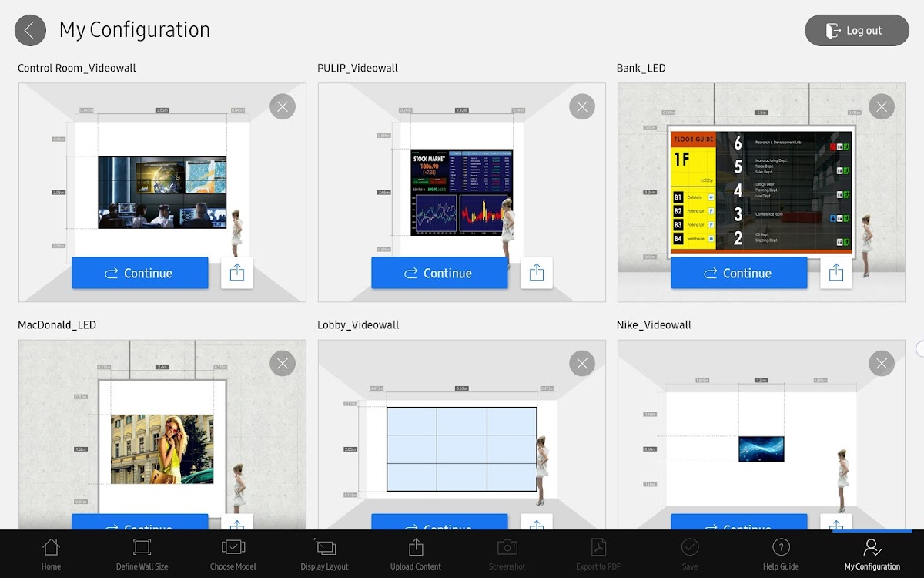Viewport: 924px width, 578px height.
Task: Go to Home in bottom bar
Action: (51, 554)
